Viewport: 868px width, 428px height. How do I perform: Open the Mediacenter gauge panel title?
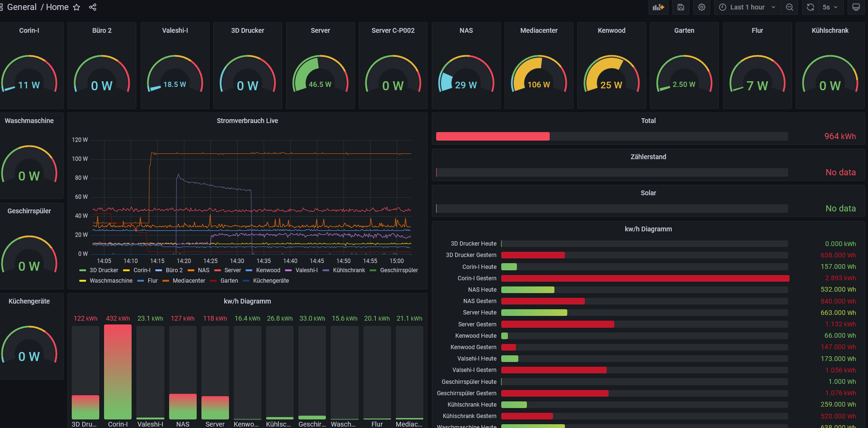(x=539, y=30)
